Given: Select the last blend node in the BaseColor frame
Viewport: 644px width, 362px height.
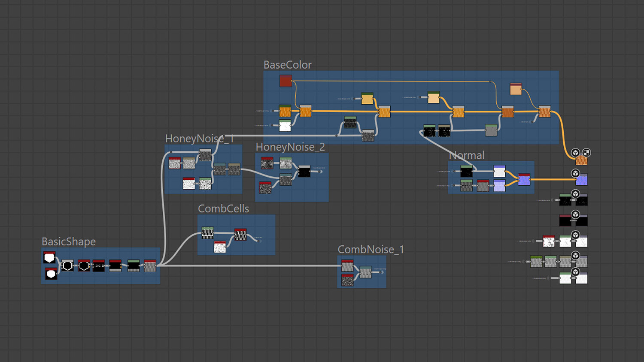Looking at the screenshot, I should coord(545,112).
